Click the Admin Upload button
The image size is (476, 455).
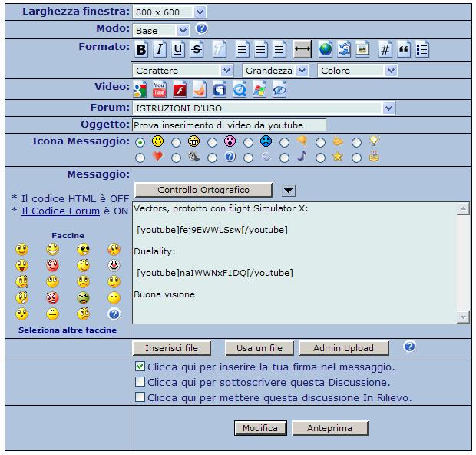[344, 348]
